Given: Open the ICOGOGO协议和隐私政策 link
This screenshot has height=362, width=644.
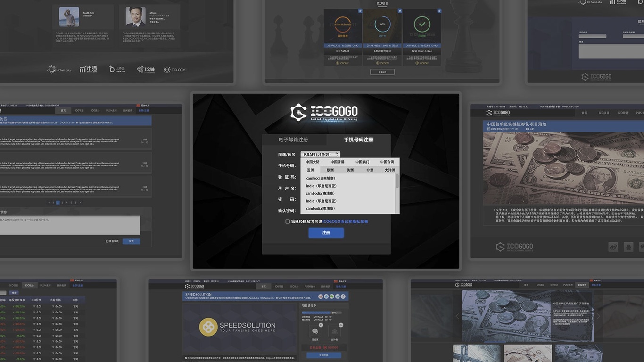Looking at the screenshot, I should pyautogui.click(x=345, y=222).
